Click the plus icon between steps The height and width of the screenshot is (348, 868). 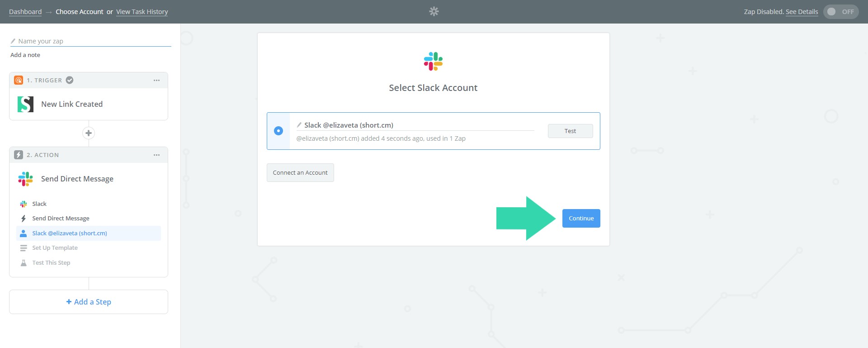(x=89, y=133)
